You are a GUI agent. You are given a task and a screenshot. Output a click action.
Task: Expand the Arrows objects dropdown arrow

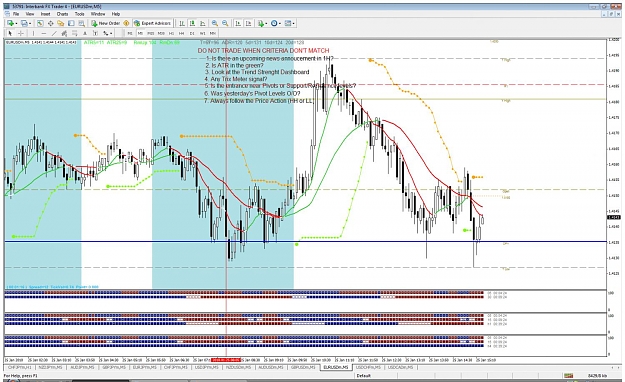(111, 33)
